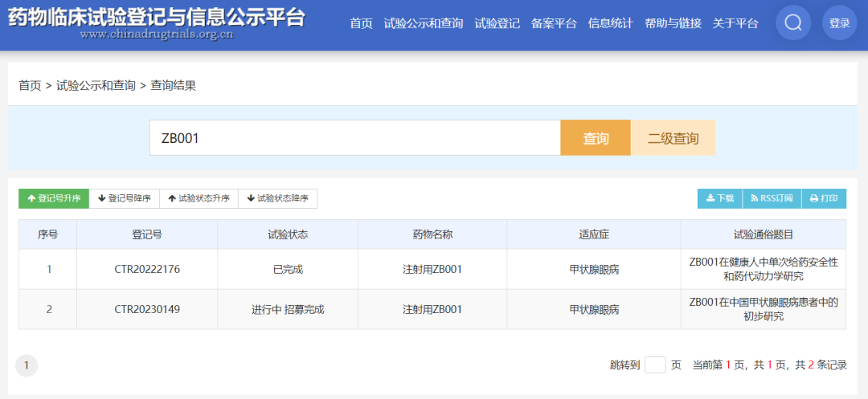
Task: Sort by 登记号升序
Action: tap(54, 198)
